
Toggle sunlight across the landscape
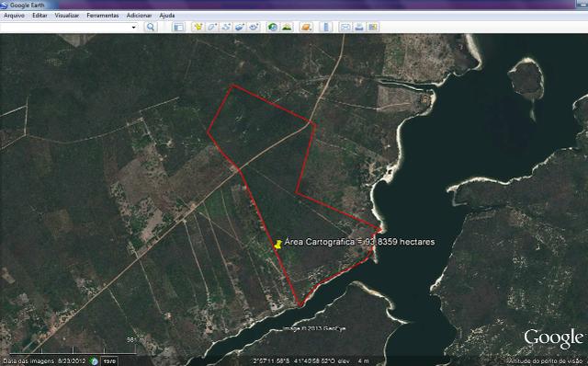coord(287,27)
